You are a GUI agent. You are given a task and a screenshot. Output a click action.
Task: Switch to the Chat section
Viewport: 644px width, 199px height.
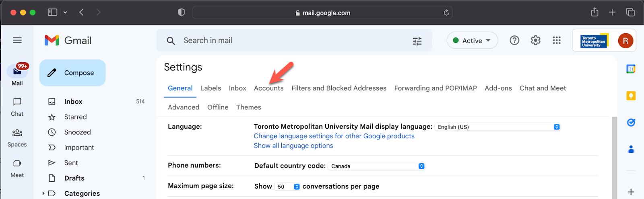coord(17,107)
